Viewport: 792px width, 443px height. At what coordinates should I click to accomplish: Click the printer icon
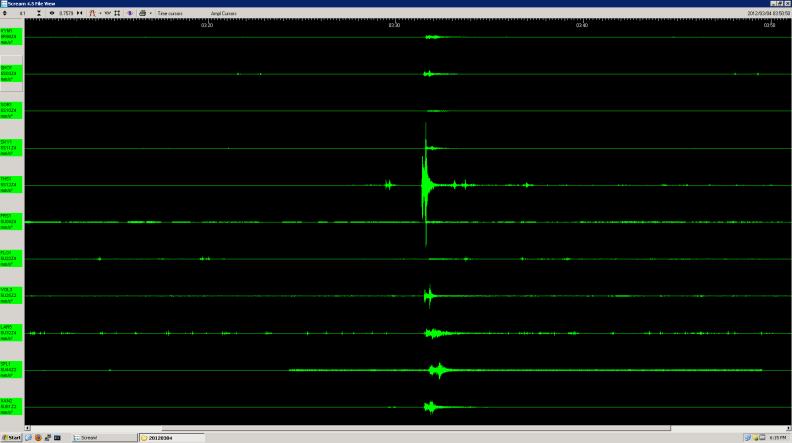click(x=142, y=13)
